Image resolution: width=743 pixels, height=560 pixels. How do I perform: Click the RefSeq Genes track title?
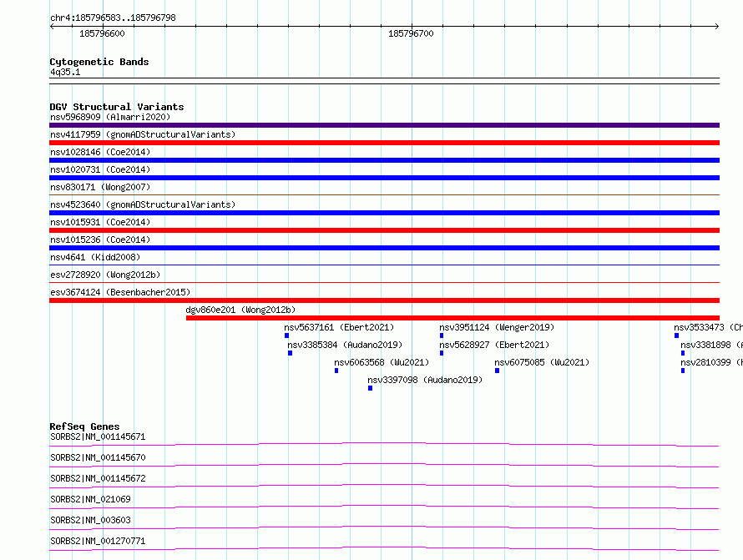(84, 426)
